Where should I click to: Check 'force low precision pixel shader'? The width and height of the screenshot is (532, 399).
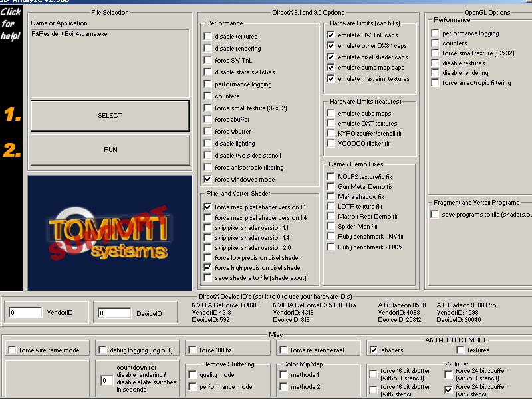coord(208,258)
